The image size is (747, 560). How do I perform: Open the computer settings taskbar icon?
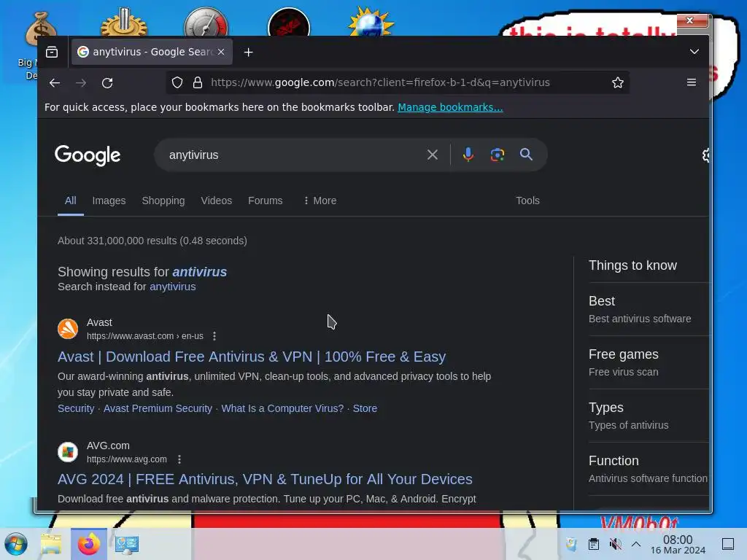click(127, 544)
